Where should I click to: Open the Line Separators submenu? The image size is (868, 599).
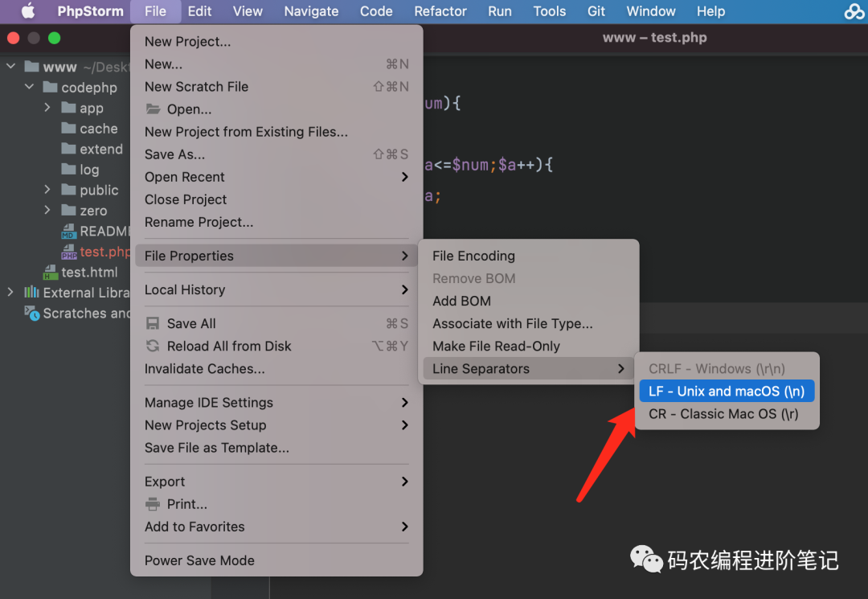click(528, 369)
